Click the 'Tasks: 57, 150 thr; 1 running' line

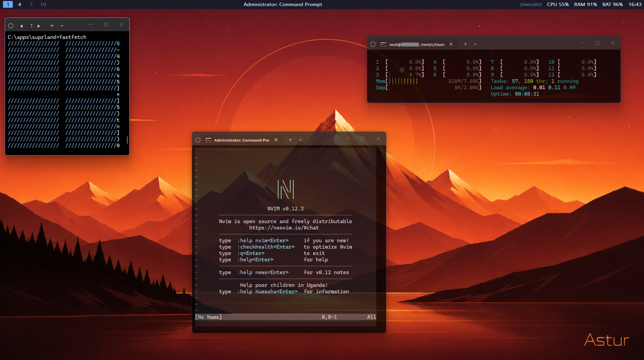[x=534, y=81]
